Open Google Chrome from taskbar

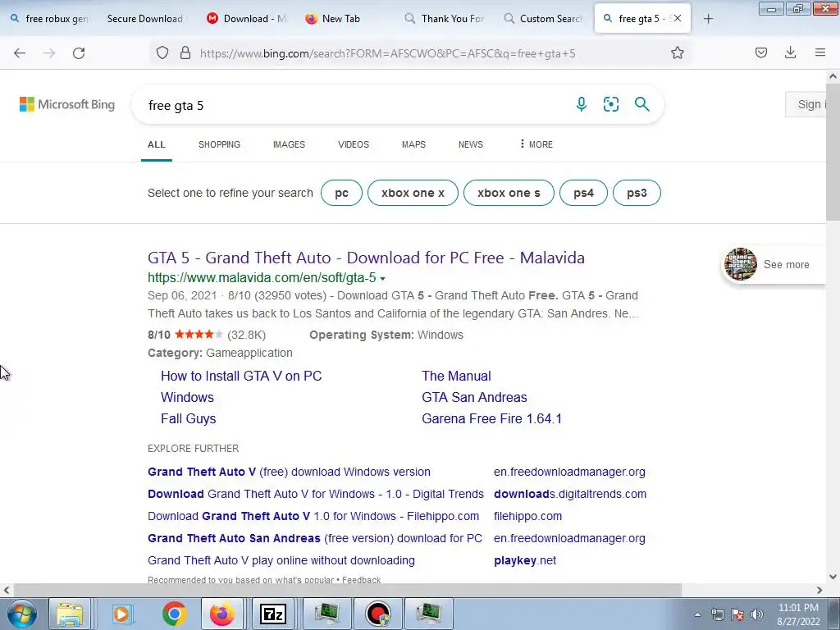click(174, 614)
